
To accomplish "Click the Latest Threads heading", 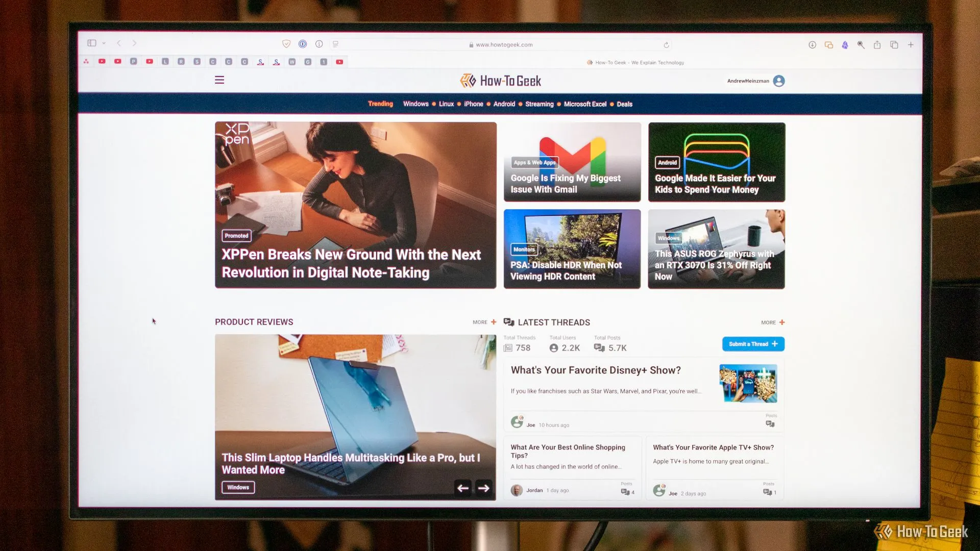I will click(x=554, y=322).
